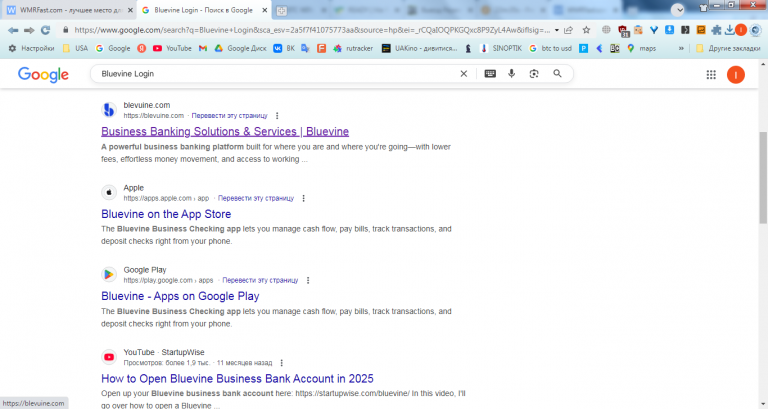Open the Настройки bookmark

pyautogui.click(x=31, y=48)
